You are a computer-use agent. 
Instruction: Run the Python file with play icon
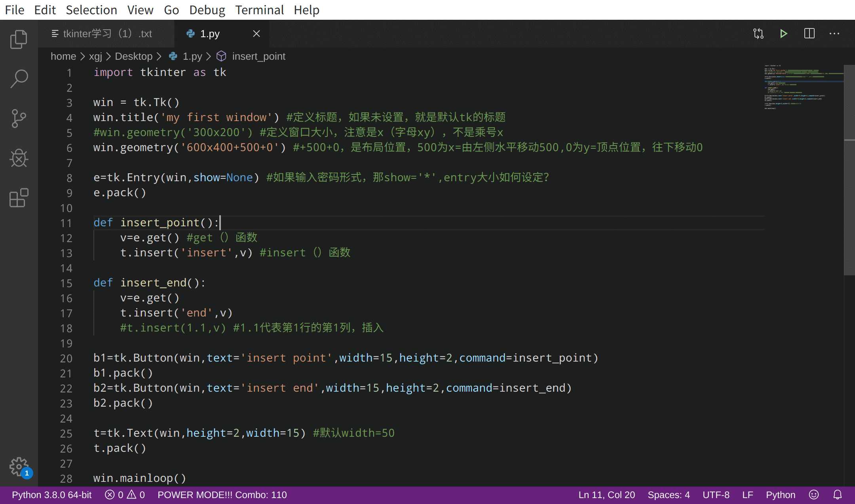(783, 34)
